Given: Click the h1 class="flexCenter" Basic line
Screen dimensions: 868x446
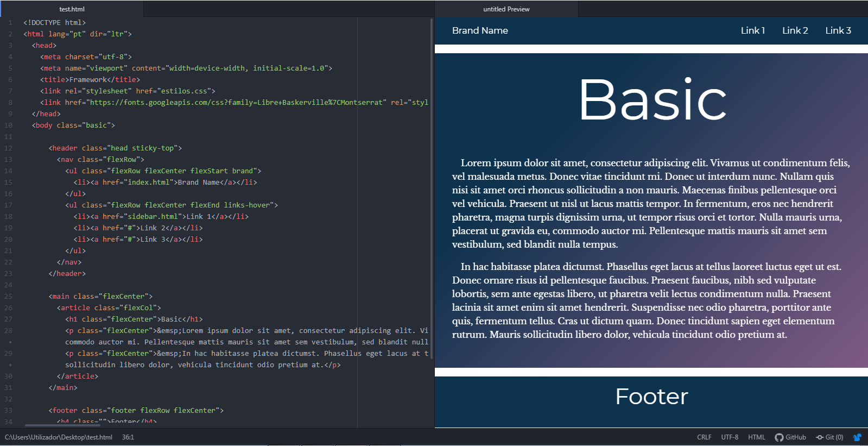Looking at the screenshot, I should tap(134, 319).
